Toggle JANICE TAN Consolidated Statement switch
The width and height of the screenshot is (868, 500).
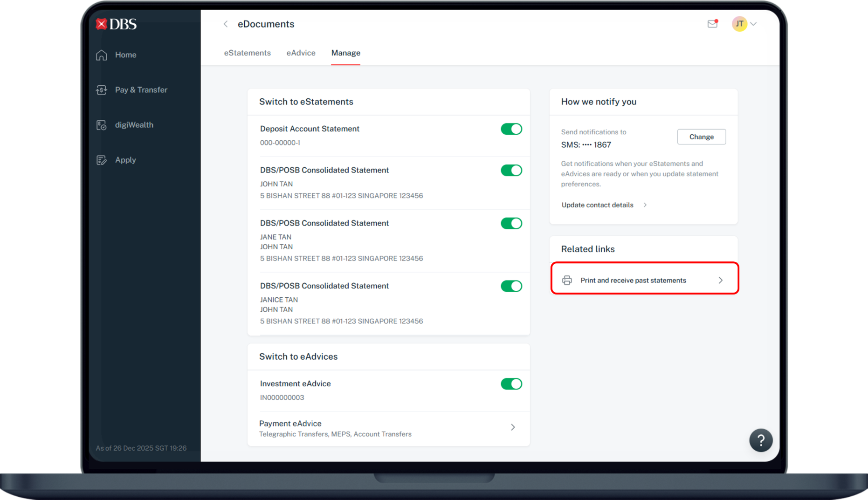[x=511, y=286]
